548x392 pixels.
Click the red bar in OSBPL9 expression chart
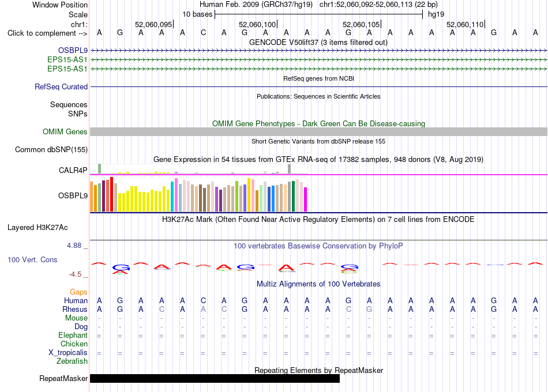[x=111, y=194]
